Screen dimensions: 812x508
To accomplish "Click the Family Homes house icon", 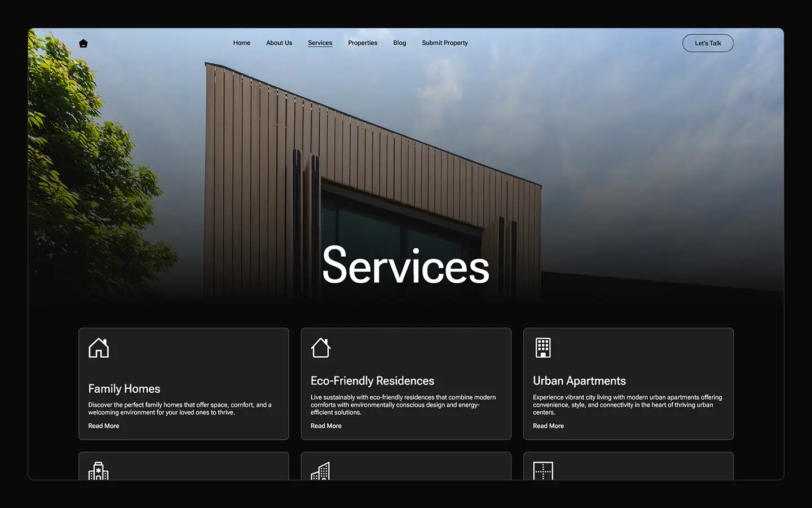I will point(99,348).
